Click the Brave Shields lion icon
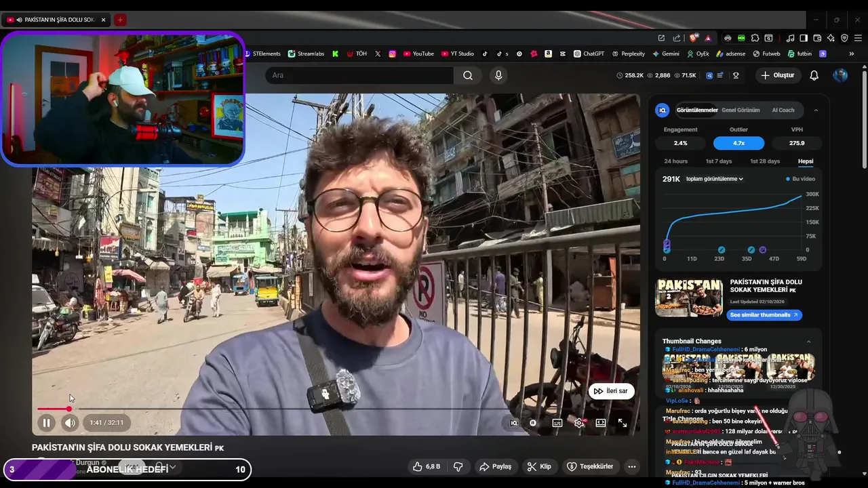 pyautogui.click(x=693, y=38)
